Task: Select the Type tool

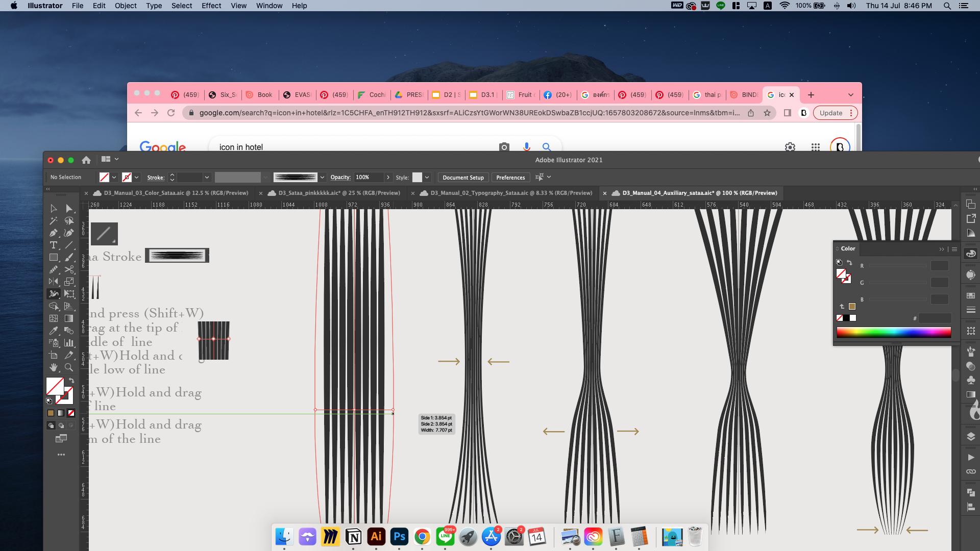Action: (53, 245)
